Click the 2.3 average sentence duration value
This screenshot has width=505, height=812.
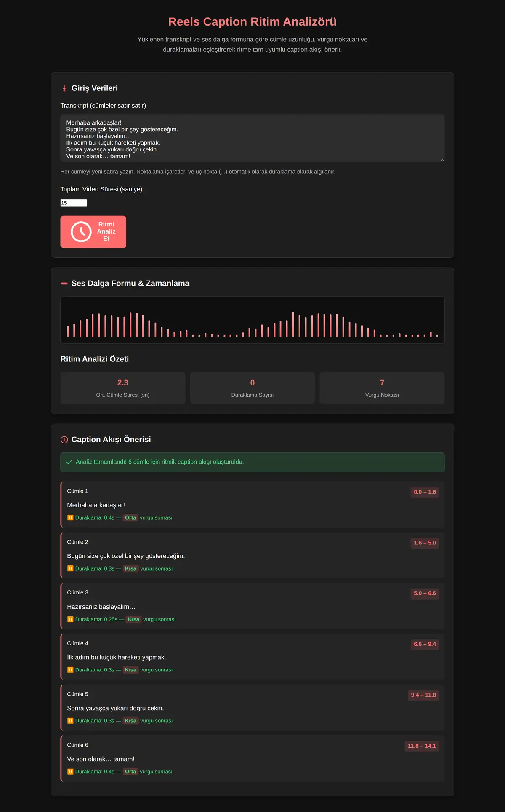click(x=123, y=383)
